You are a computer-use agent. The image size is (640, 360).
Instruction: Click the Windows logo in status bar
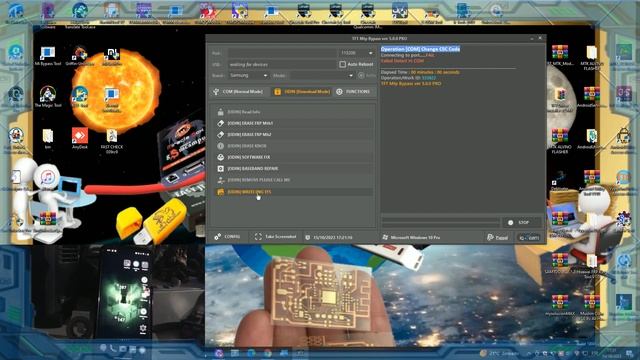pyautogui.click(x=385, y=237)
